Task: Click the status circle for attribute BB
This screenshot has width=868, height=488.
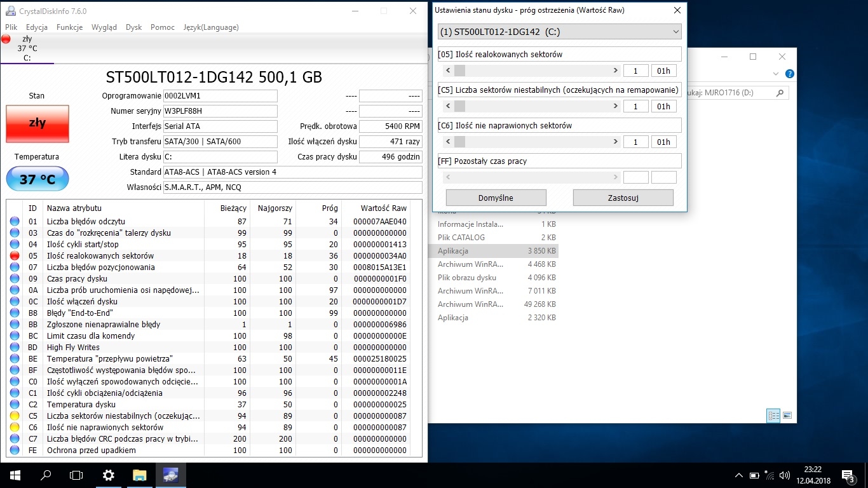Action: [15, 324]
